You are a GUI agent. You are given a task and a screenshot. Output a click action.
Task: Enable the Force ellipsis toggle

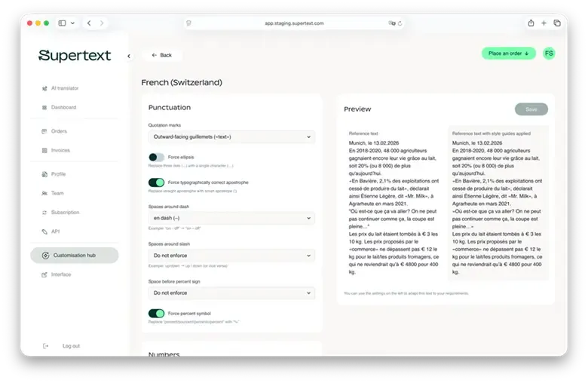[156, 157]
